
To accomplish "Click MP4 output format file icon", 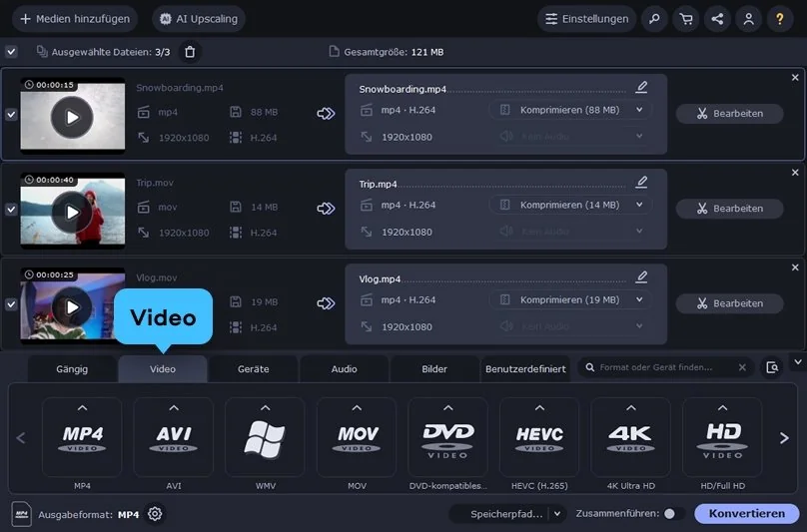I will click(x=22, y=514).
